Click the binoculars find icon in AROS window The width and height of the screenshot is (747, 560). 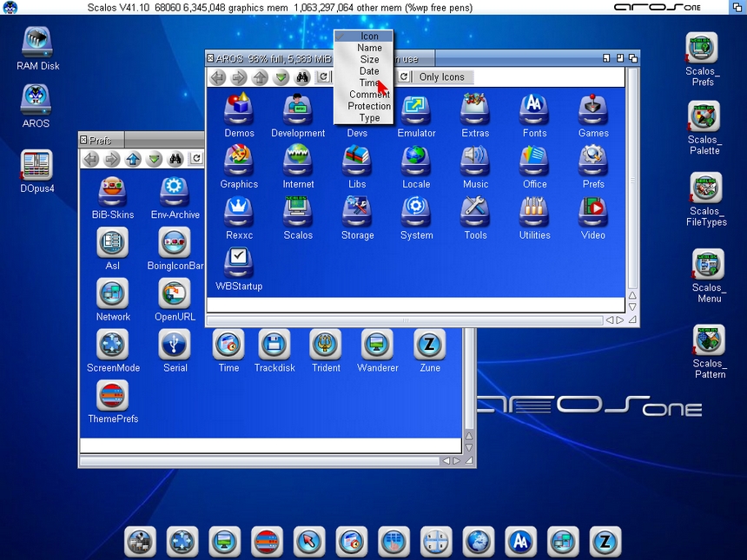pos(302,77)
